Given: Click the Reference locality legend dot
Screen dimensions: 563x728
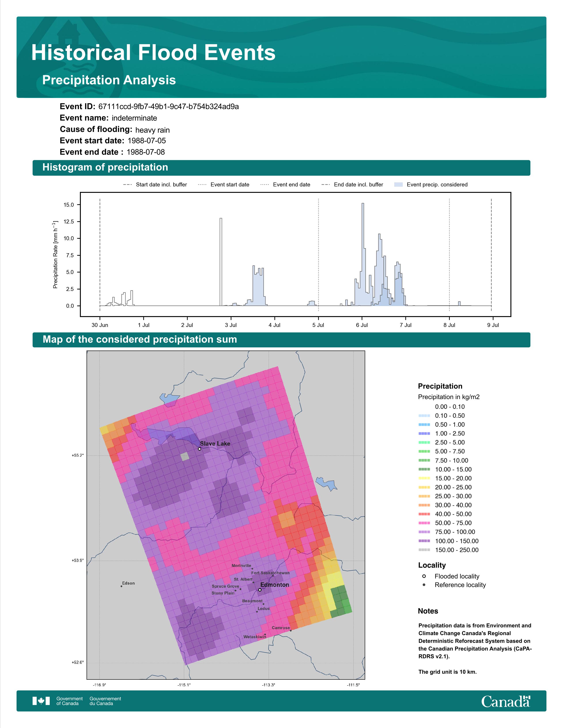Looking at the screenshot, I should pyautogui.click(x=424, y=585).
